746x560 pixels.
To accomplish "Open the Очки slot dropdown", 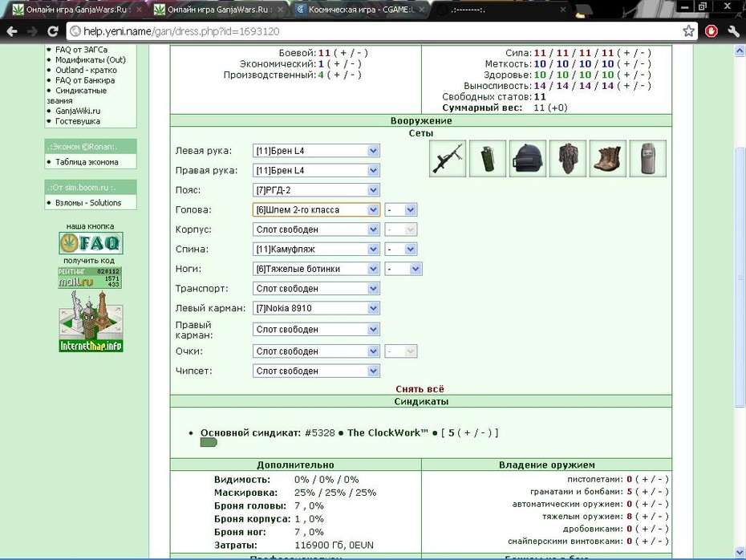I will pos(316,351).
